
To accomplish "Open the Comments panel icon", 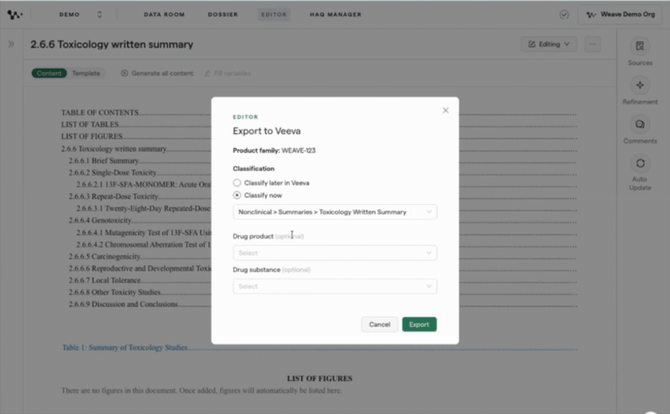I will coord(640,124).
